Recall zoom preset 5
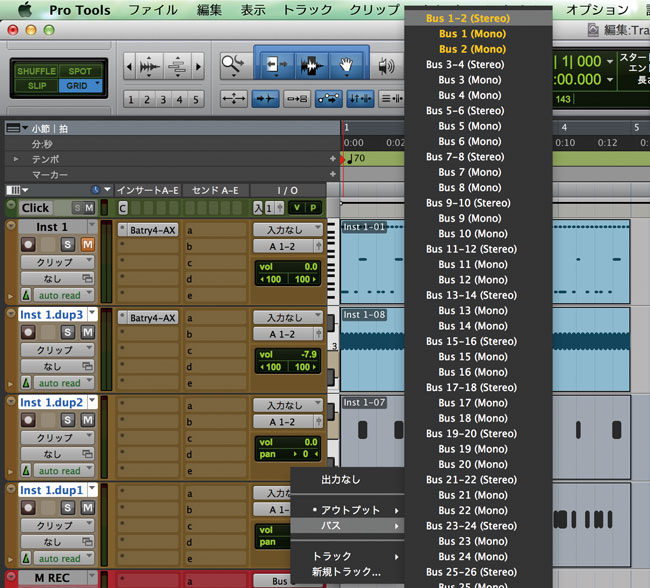 tap(196, 100)
